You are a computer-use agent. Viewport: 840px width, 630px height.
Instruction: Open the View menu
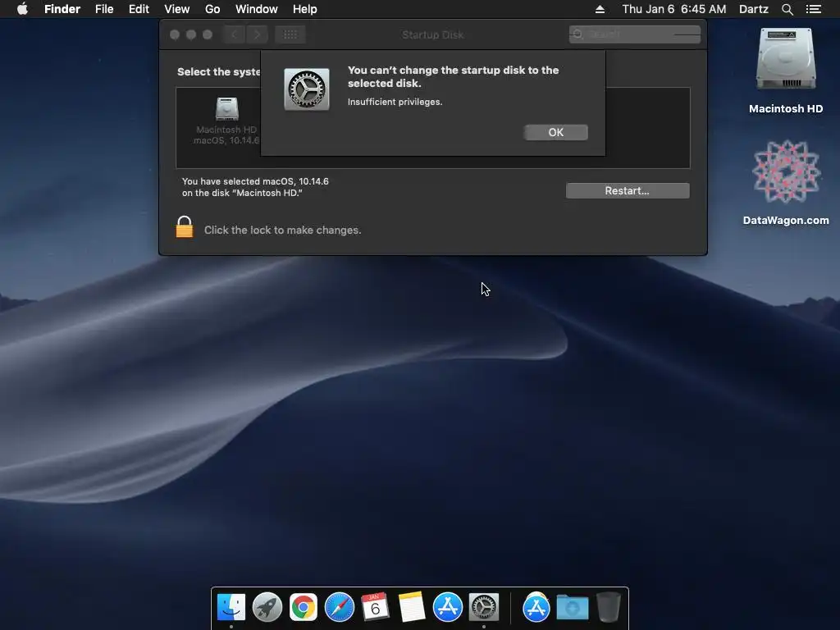pos(177,9)
